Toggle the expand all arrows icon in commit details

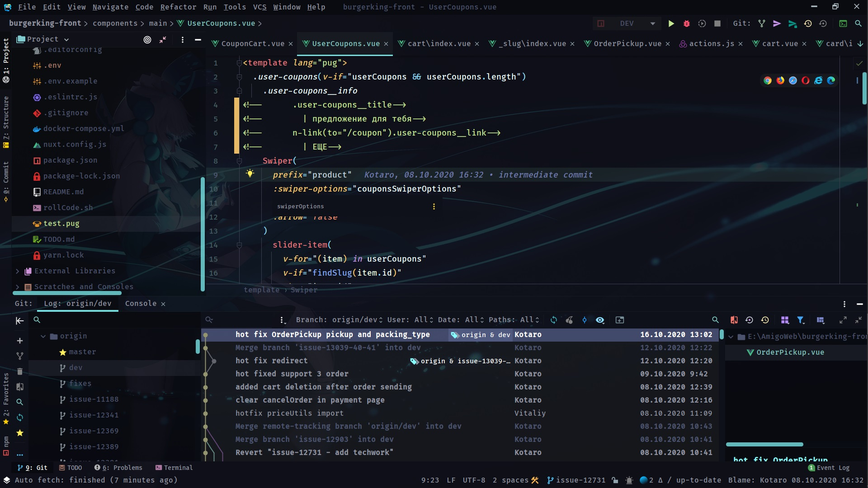pyautogui.click(x=843, y=320)
